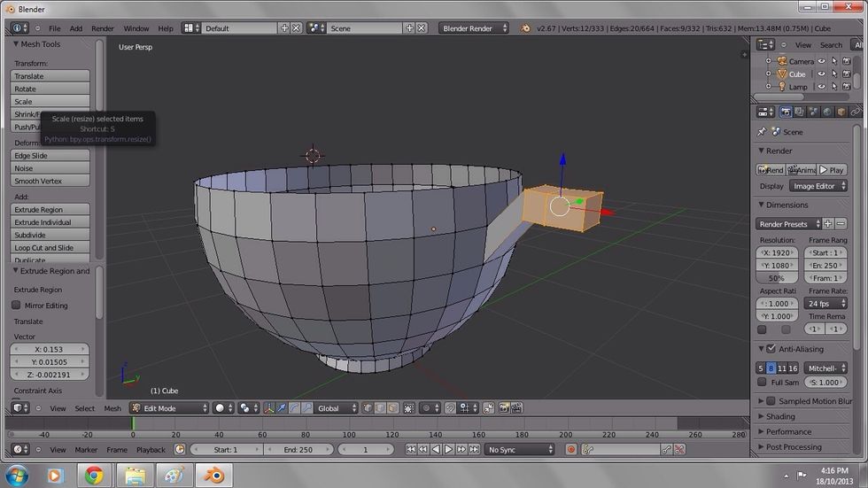Image resolution: width=868 pixels, height=488 pixels.
Task: Switch to edge select mode
Action: click(380, 408)
